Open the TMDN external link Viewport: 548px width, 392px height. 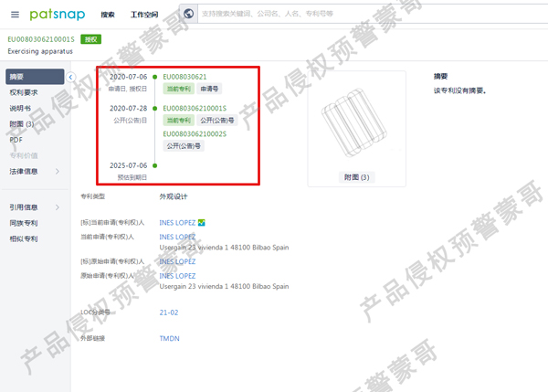coord(170,338)
